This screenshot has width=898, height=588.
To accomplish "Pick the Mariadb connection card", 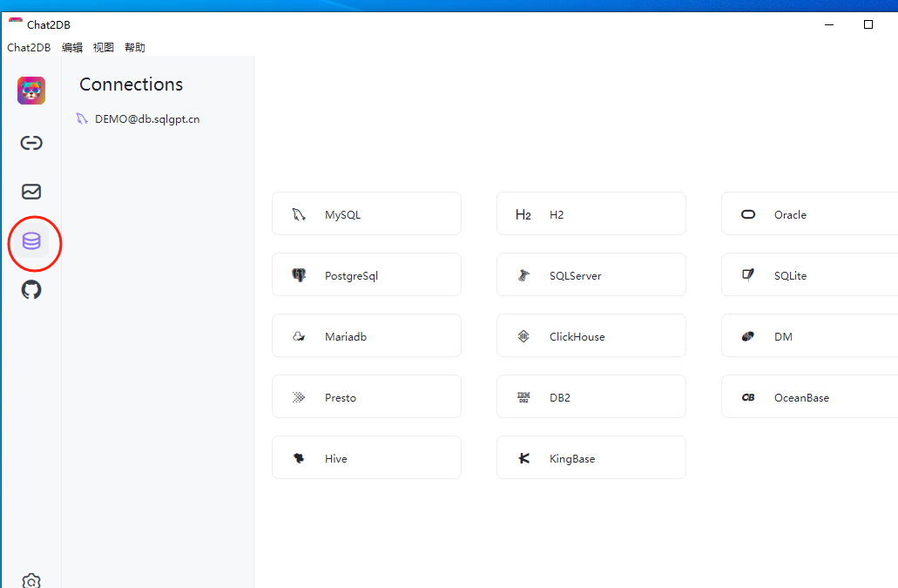I will point(366,336).
